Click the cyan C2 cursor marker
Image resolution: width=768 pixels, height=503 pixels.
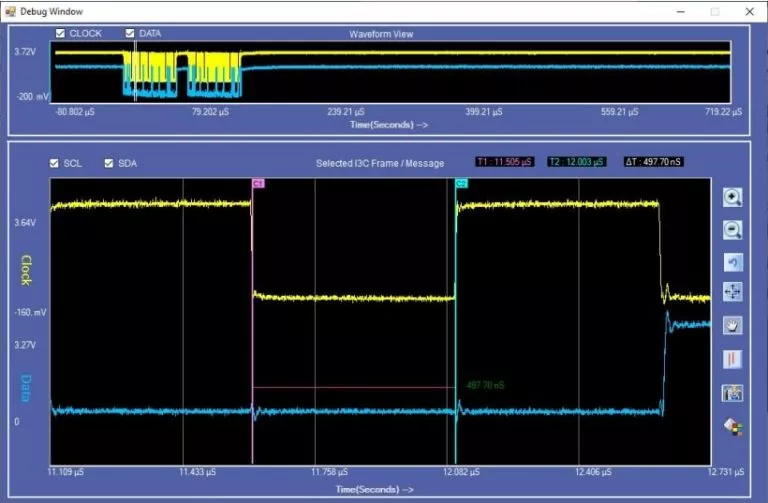click(x=461, y=184)
